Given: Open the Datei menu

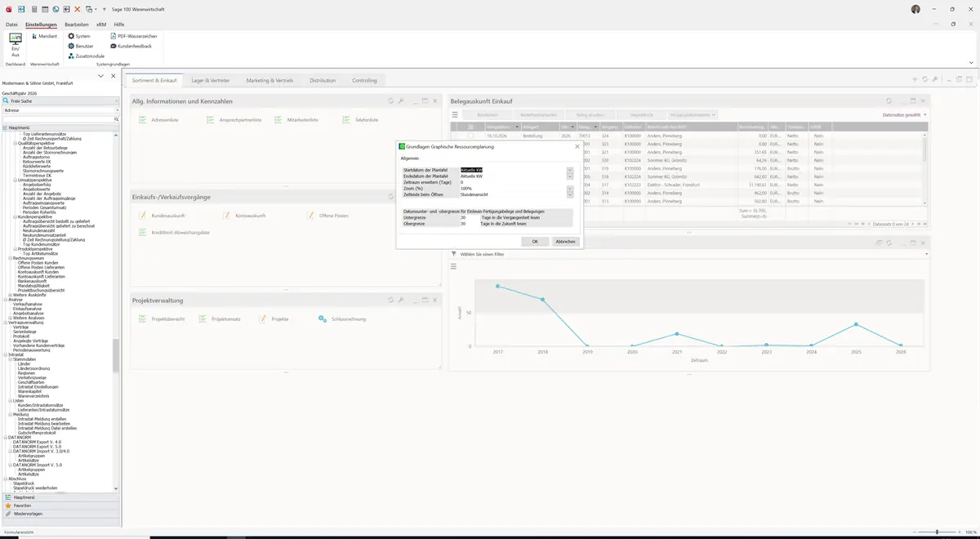Looking at the screenshot, I should [x=11, y=24].
